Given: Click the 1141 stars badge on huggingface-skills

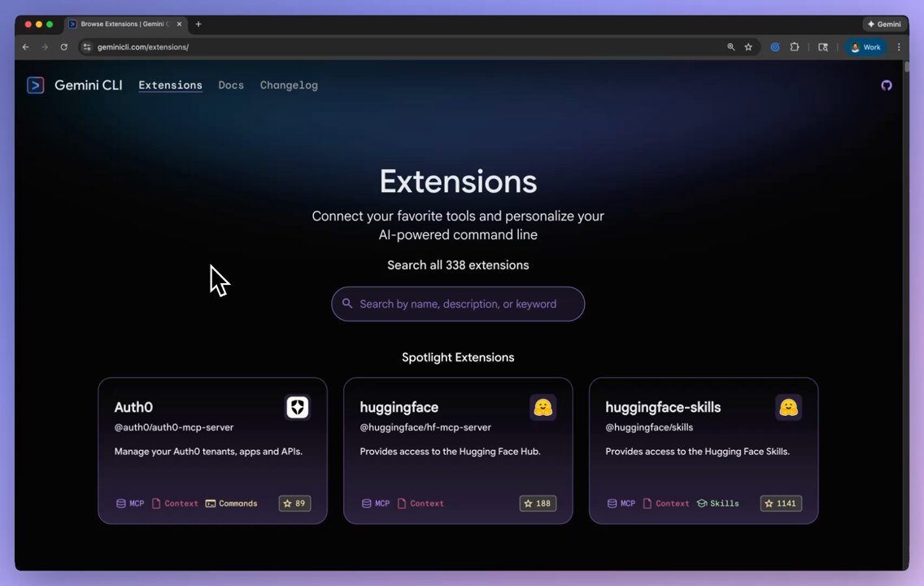Looking at the screenshot, I should pos(781,504).
